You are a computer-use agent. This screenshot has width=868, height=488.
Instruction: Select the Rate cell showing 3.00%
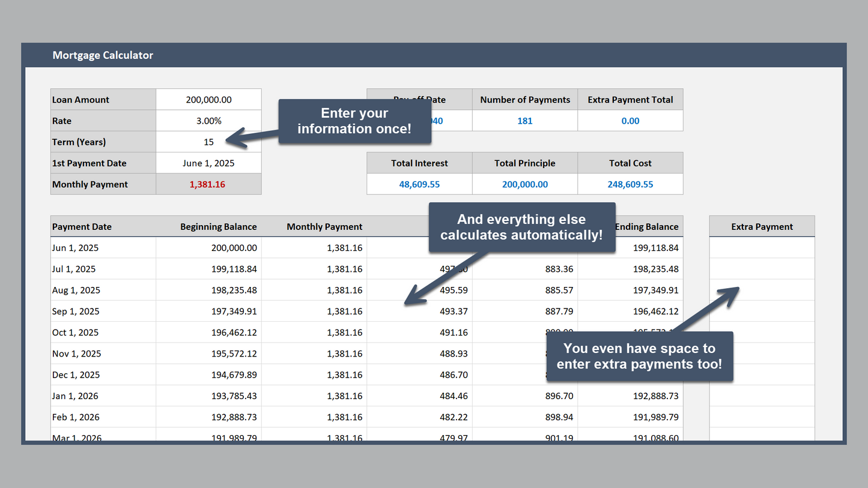click(208, 121)
